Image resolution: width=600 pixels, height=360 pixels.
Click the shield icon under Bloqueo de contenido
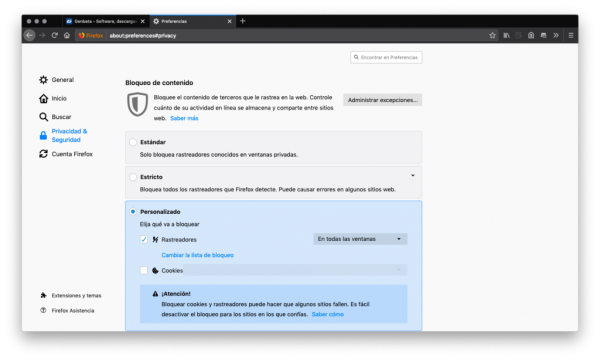pos(137,104)
